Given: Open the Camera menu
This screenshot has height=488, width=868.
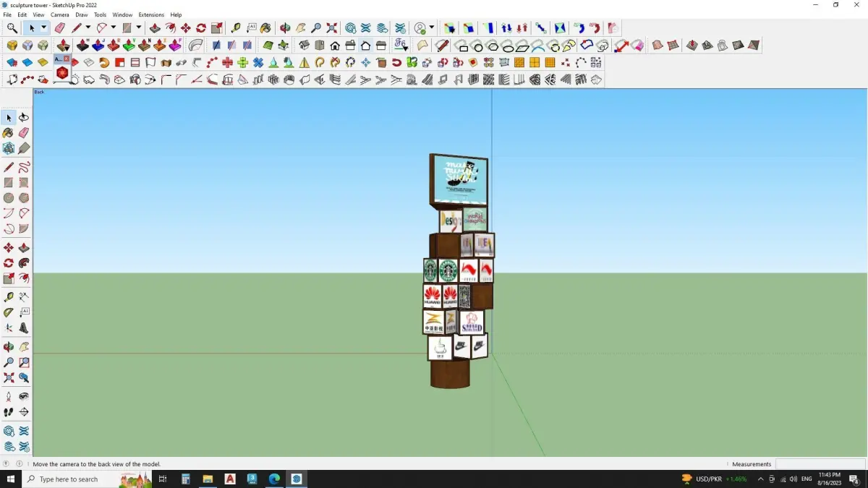Looking at the screenshot, I should click(x=60, y=14).
